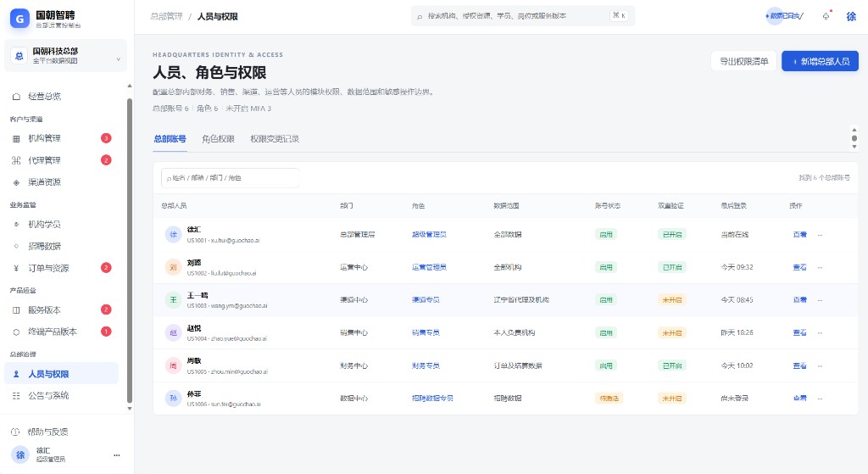This screenshot has height=474, width=868.
Task: Click the down arrow of the small scrollbar by tabs
Action: pyautogui.click(x=854, y=147)
